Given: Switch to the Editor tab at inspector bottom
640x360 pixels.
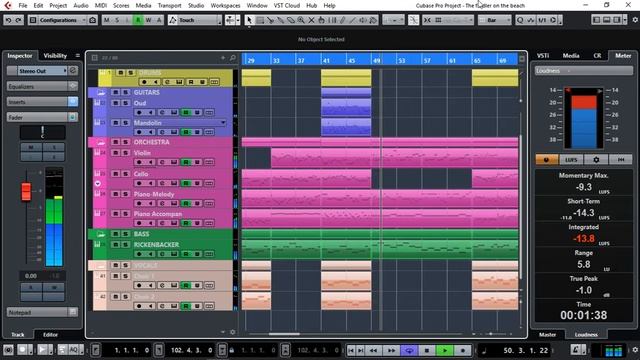Looking at the screenshot, I should pyautogui.click(x=50, y=334).
